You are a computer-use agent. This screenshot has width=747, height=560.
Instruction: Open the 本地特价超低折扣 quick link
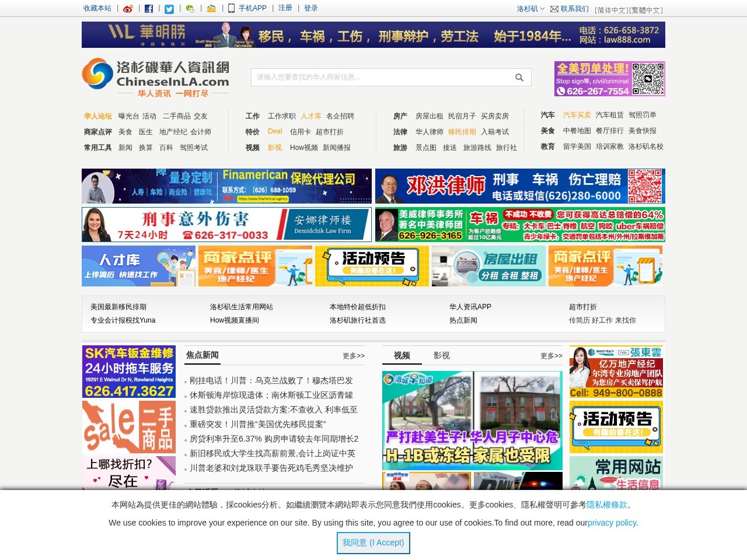pos(358,307)
